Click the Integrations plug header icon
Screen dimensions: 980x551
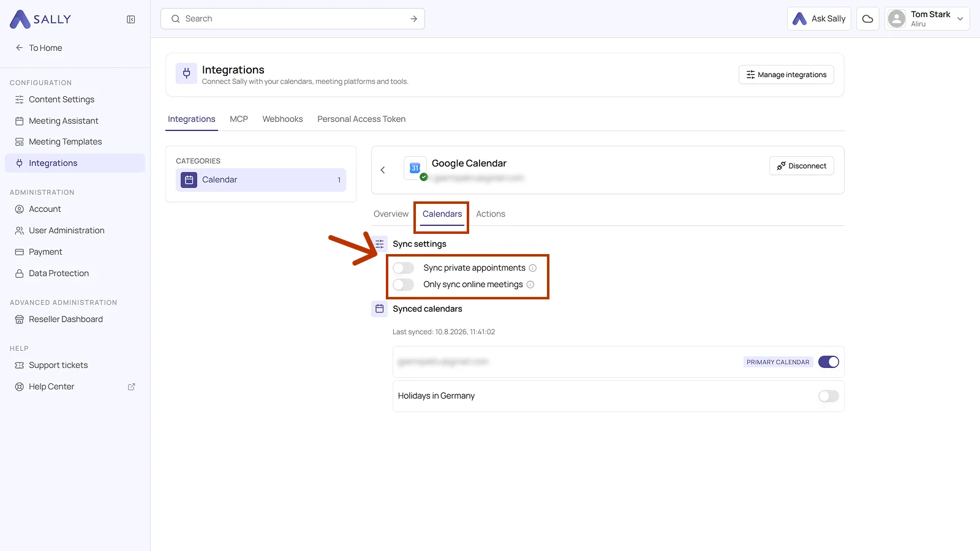click(x=187, y=74)
